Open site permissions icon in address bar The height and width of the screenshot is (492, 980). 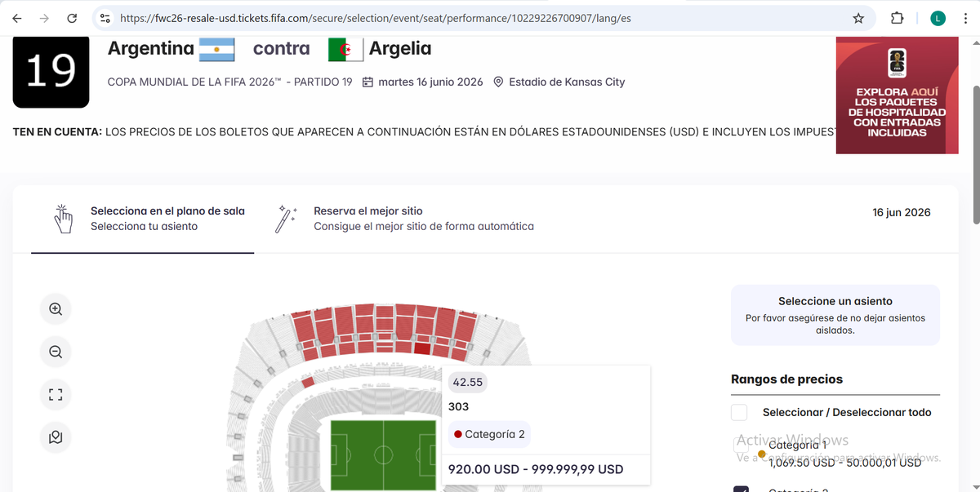[x=104, y=17]
